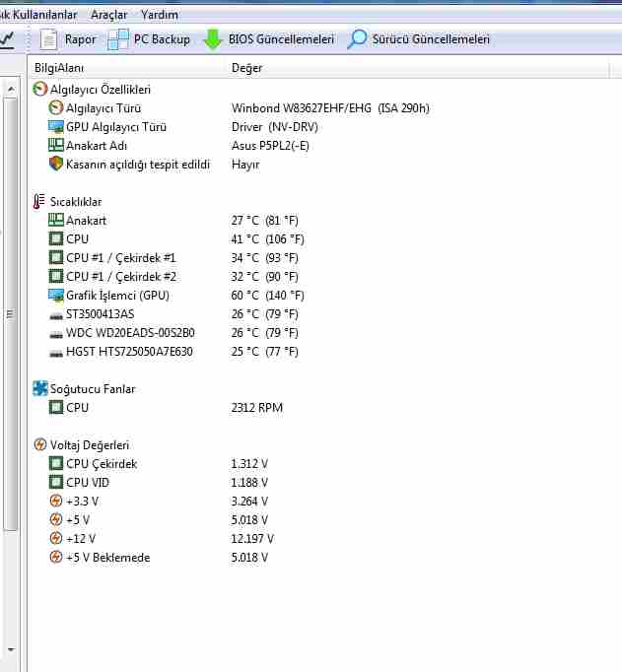The height and width of the screenshot is (672, 622).
Task: Click the Sıcaklıklar thermometer icon
Action: tap(40, 202)
